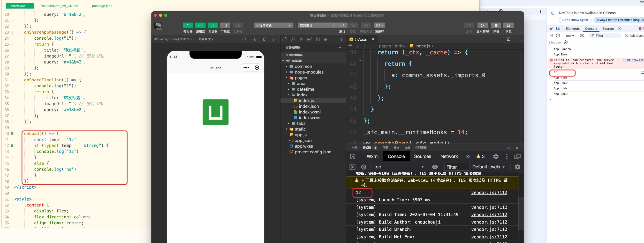This screenshot has width=644, height=243.
Task: Click the simulator capsule menu dots
Action: tap(246, 68)
